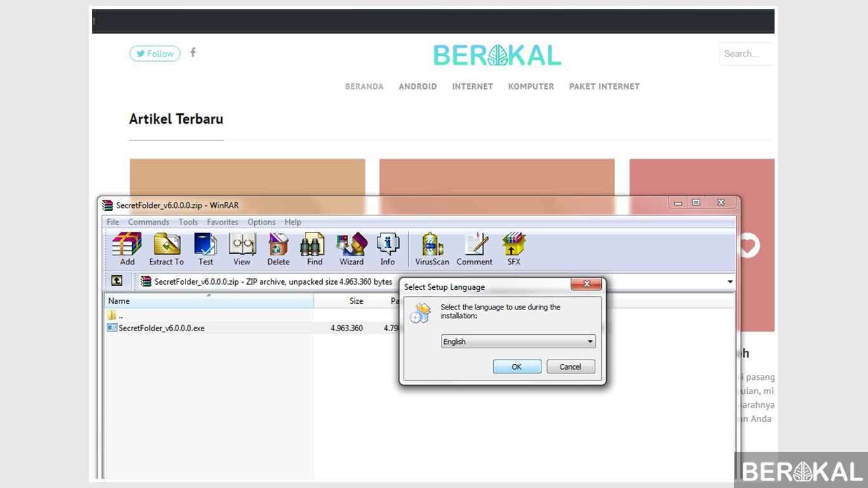Maximize the WinRAR window

(696, 202)
